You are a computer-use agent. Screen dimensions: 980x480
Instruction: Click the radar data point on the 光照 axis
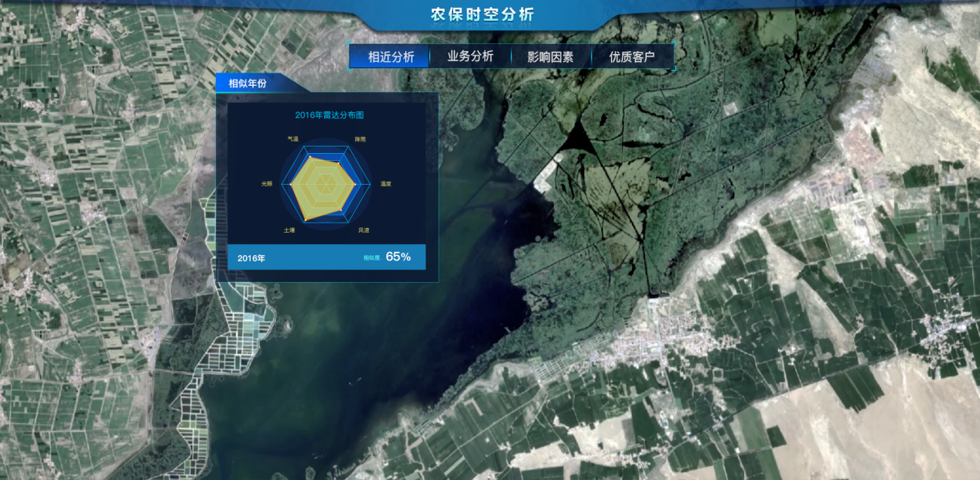[291, 185]
